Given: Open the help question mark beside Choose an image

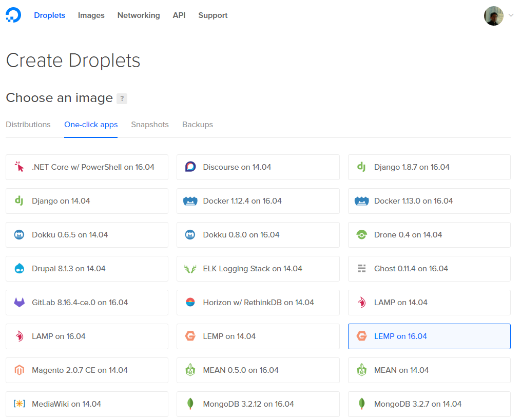Looking at the screenshot, I should (122, 98).
